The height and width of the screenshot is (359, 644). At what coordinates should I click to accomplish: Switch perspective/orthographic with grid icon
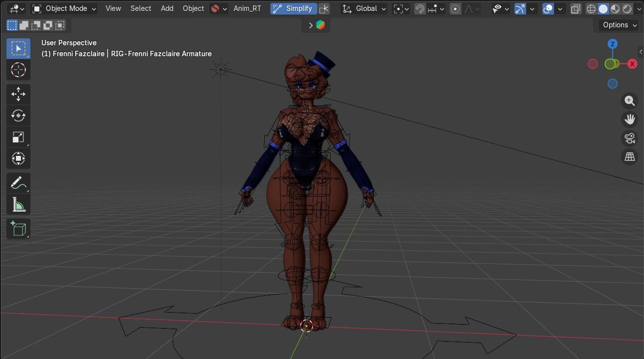pos(630,157)
